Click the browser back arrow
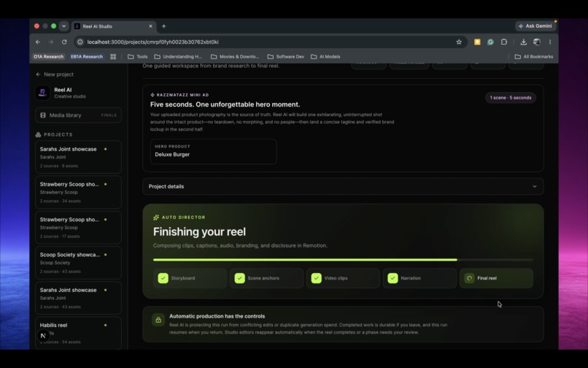588x368 pixels. [38, 42]
